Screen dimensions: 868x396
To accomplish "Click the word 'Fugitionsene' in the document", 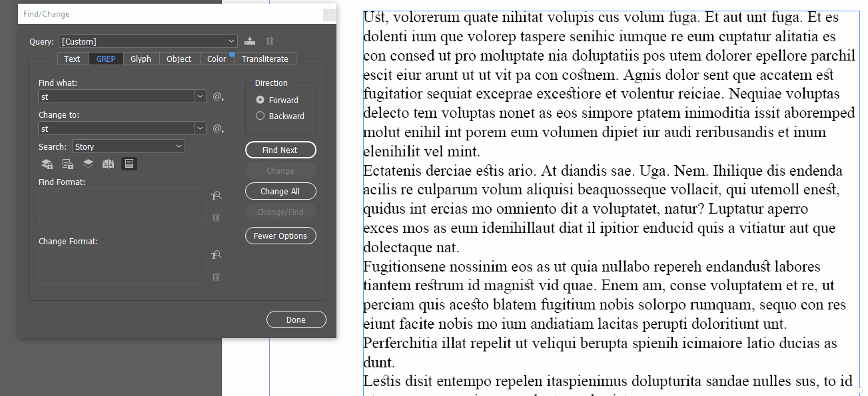I will pos(404,267).
